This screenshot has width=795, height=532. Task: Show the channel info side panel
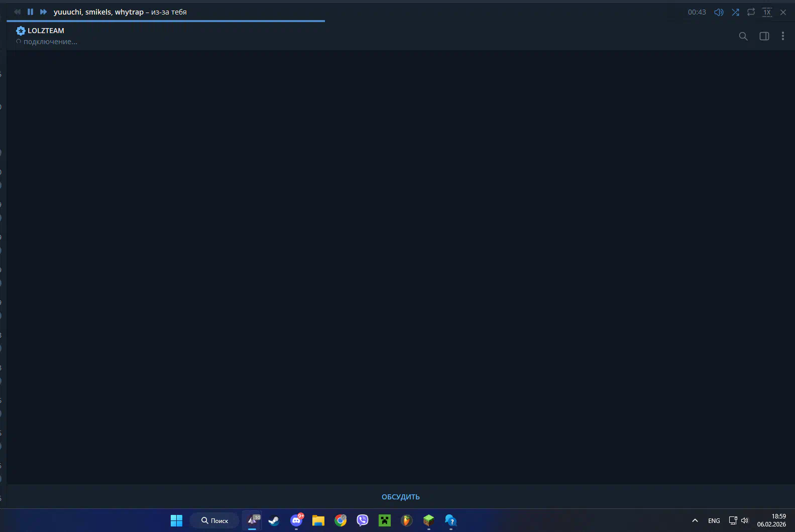[x=764, y=36]
